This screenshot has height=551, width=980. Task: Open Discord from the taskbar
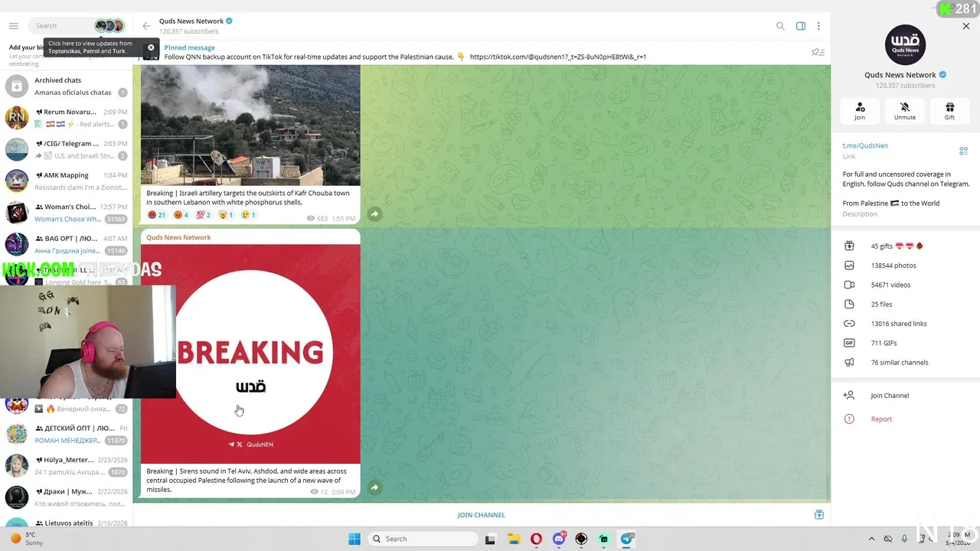559,539
